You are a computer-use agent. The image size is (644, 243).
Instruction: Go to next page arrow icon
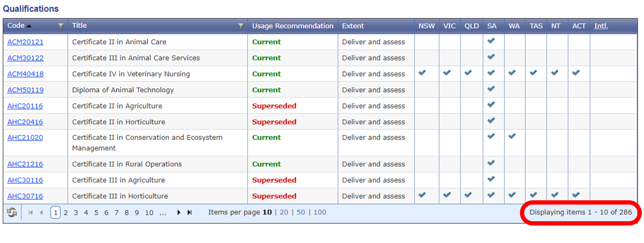pyautogui.click(x=179, y=212)
